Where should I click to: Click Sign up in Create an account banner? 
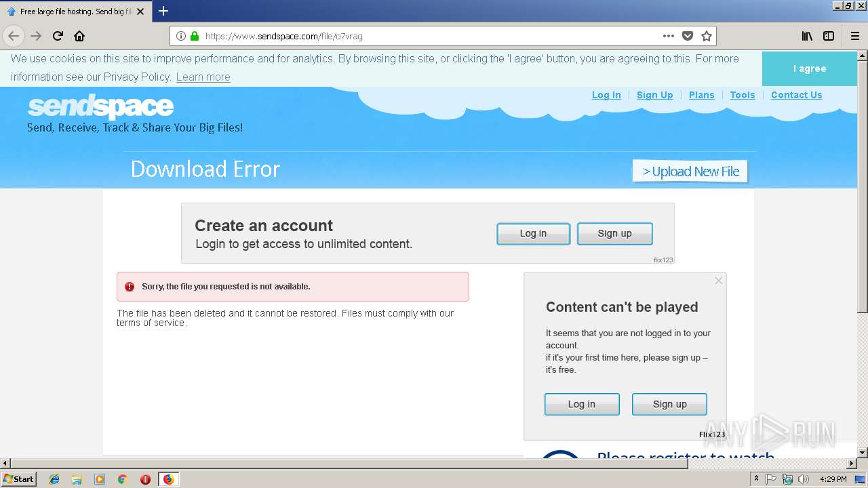(x=614, y=233)
